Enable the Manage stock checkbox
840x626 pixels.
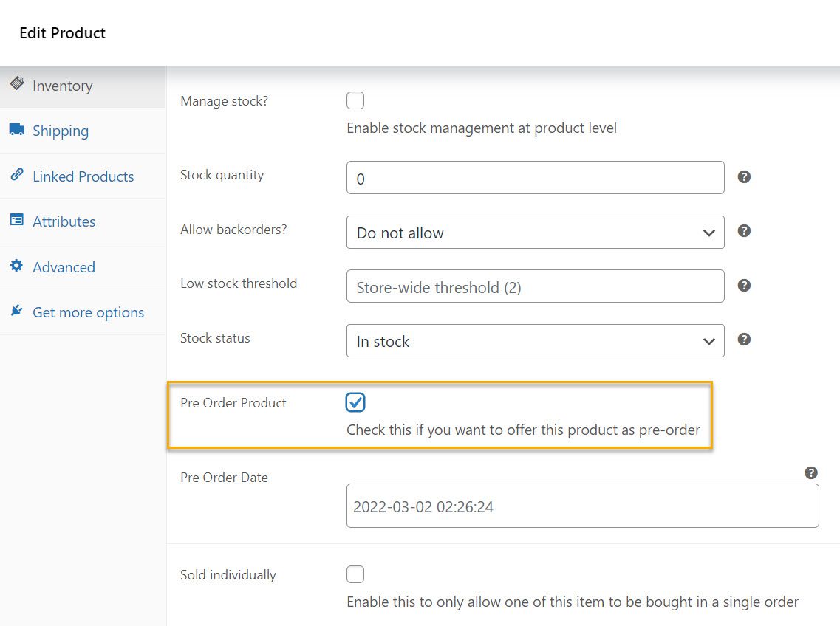355,100
